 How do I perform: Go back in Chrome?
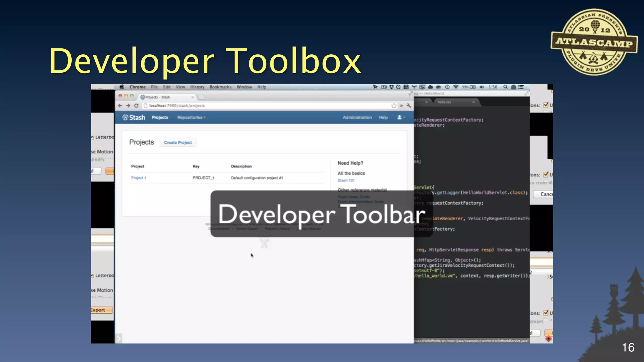(120, 106)
